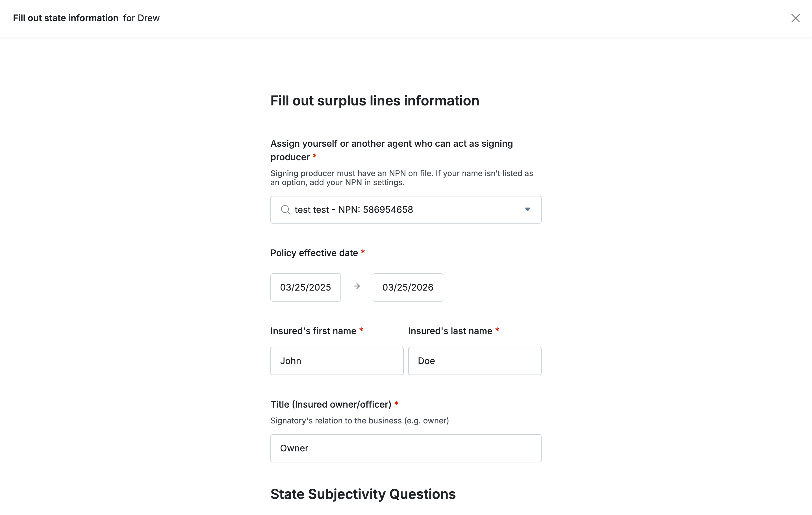Select the policy end date 03/25/2026 field
This screenshot has height=515, width=812.
click(408, 287)
